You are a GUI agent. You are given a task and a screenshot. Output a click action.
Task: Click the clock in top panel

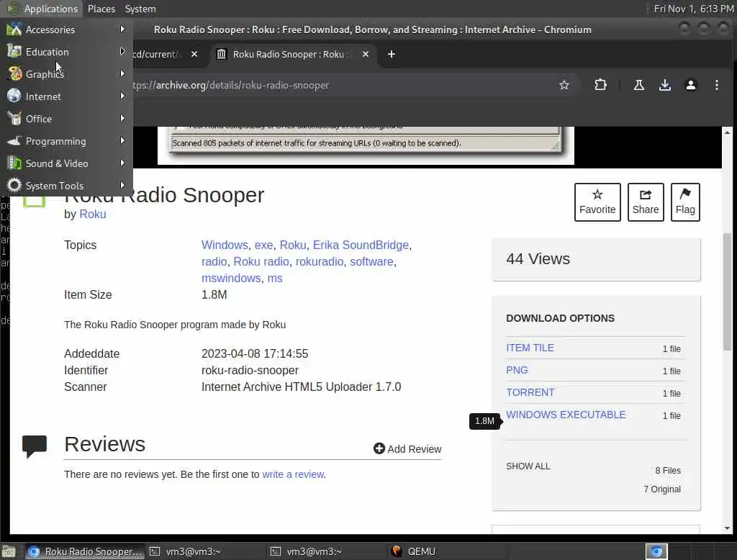pyautogui.click(x=693, y=9)
